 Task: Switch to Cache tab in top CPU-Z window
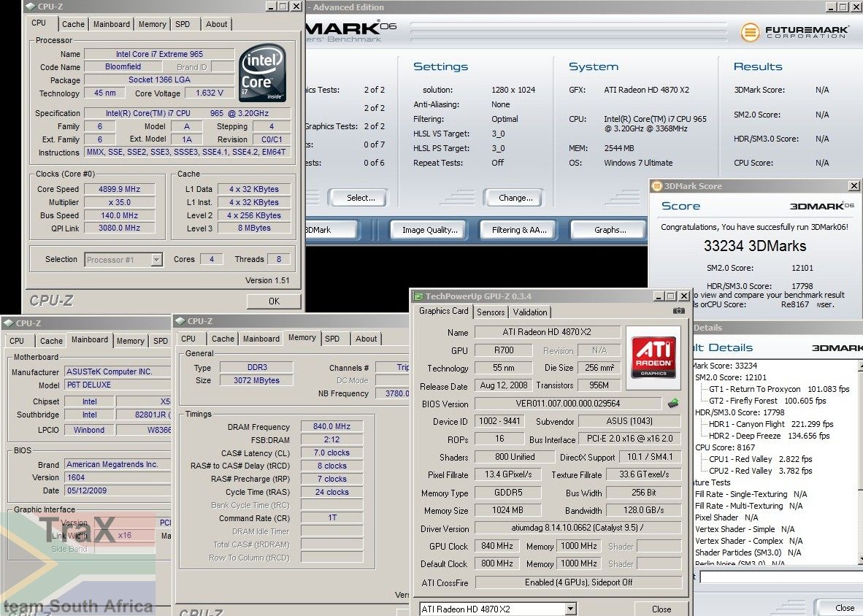coord(73,24)
